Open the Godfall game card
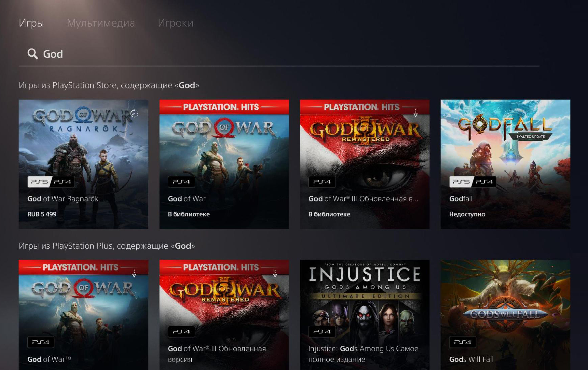This screenshot has height=370, width=588. [x=505, y=164]
